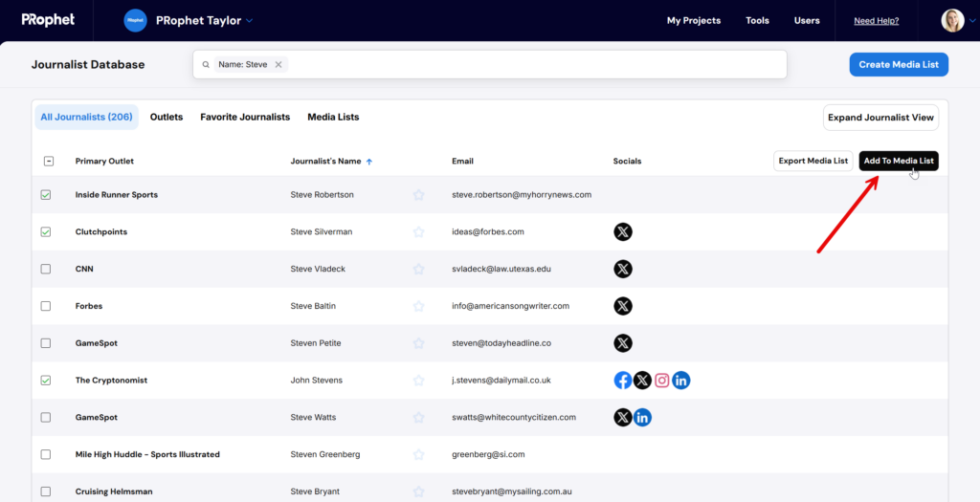
Task: Click the Need Help? link
Action: (x=877, y=21)
